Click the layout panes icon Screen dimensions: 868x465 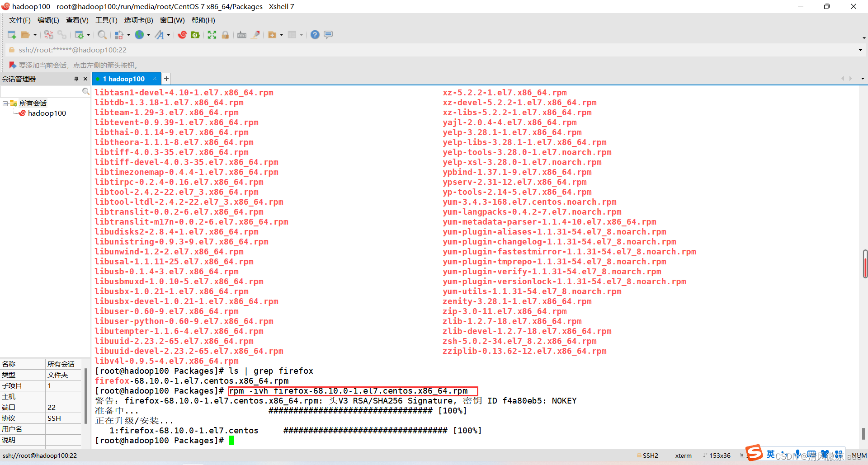pyautogui.click(x=292, y=35)
